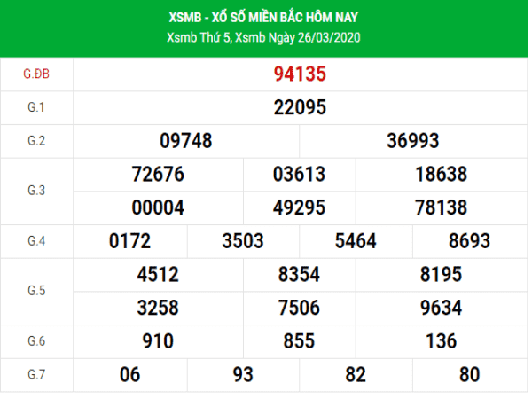This screenshot has width=532, height=399.
Task: Click the G.2 row label
Action: pos(36,140)
